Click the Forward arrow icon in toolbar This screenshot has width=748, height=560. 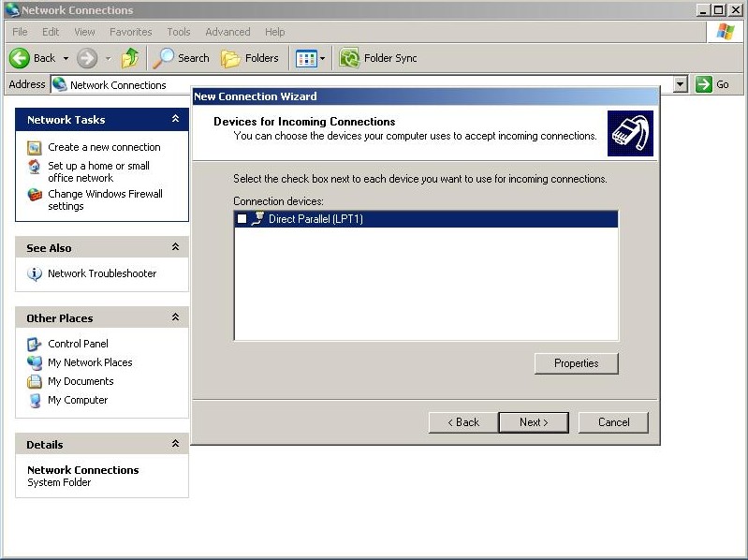coord(87,58)
